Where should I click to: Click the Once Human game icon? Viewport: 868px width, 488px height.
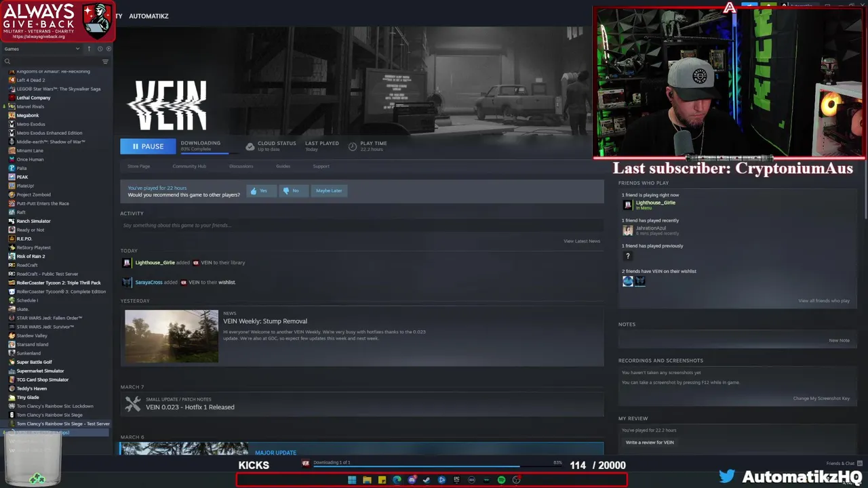click(x=12, y=159)
